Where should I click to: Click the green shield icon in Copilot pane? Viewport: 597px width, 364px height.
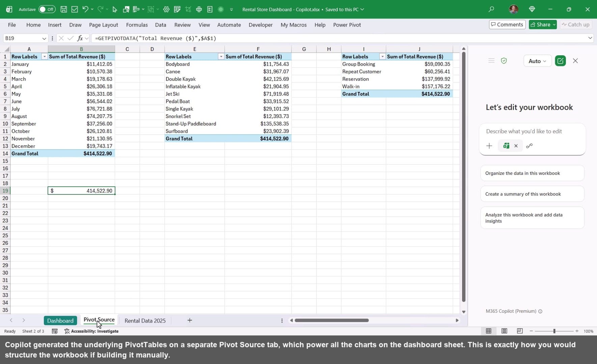[x=504, y=61]
